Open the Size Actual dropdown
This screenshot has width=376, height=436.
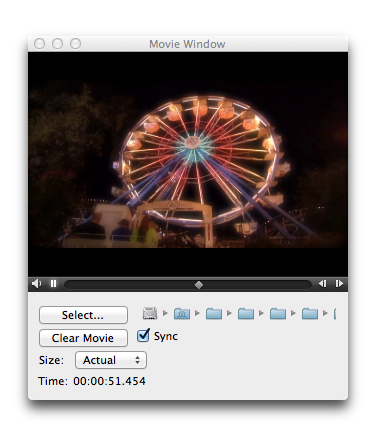click(111, 360)
